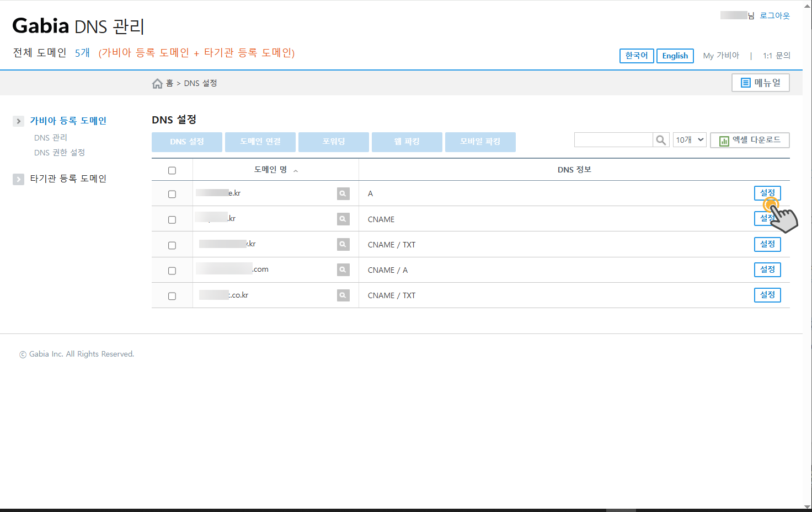812x512 pixels.
Task: Open domain lookup icon for .com row
Action: (343, 270)
